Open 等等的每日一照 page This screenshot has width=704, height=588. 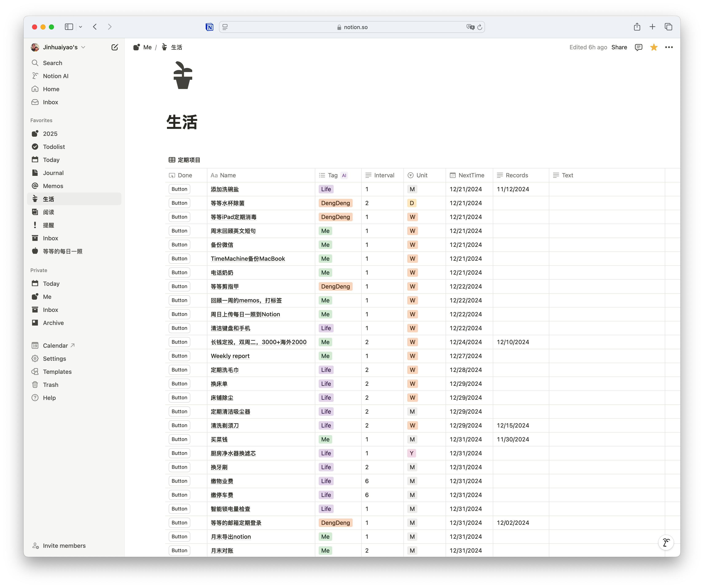point(74,251)
